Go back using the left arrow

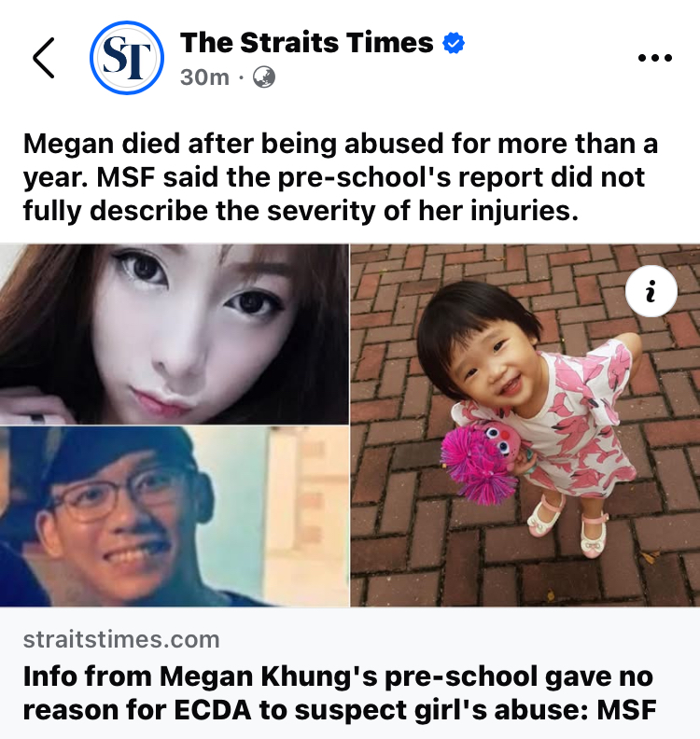[43, 58]
